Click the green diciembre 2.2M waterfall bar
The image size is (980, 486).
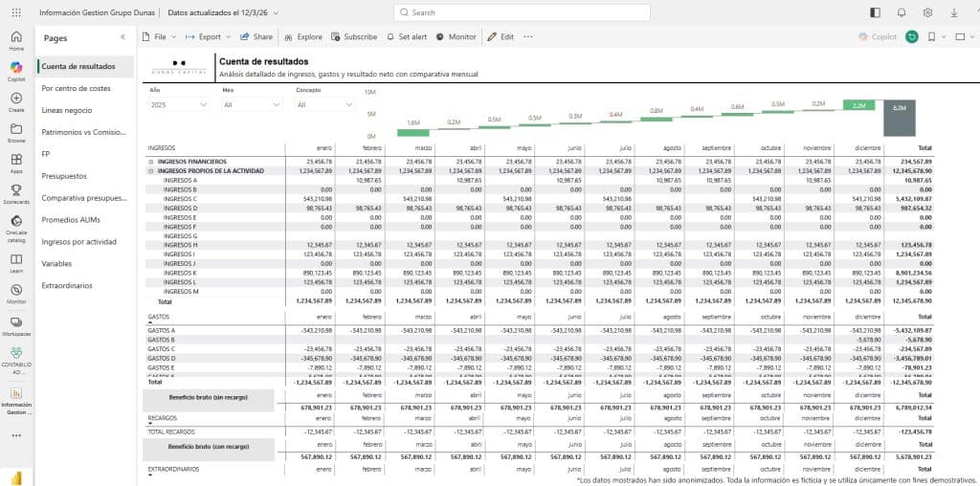(858, 105)
